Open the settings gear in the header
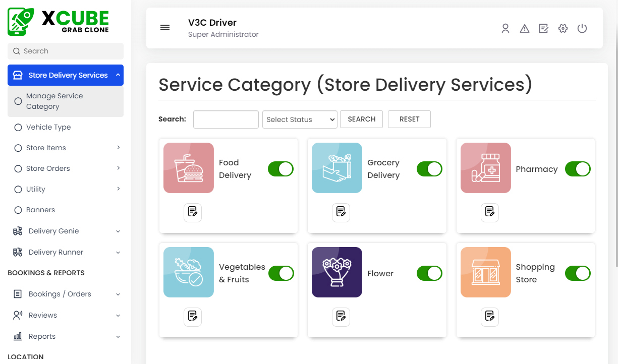Screen dimensions: 618x364 click(x=563, y=29)
